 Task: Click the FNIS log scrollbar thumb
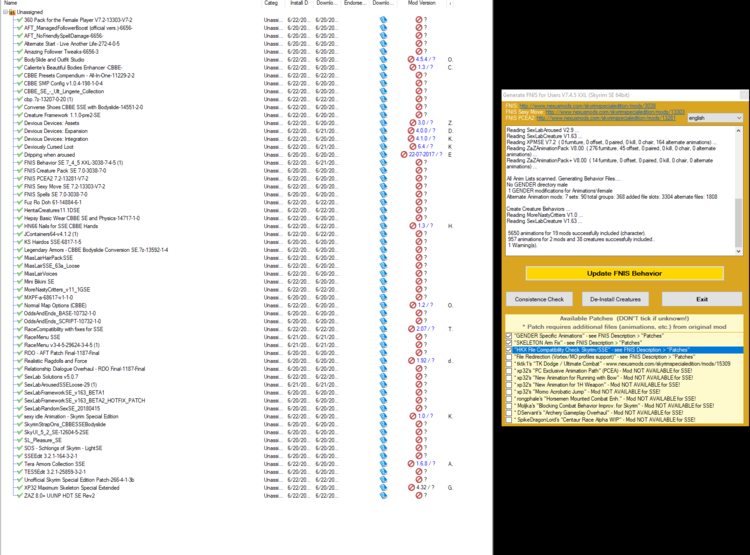[739, 222]
